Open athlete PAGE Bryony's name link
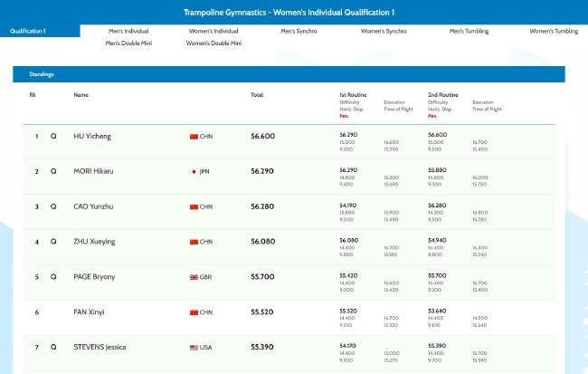 tap(94, 277)
